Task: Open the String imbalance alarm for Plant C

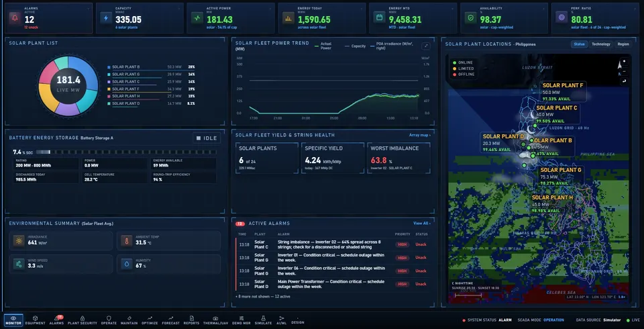Action: coord(333,244)
